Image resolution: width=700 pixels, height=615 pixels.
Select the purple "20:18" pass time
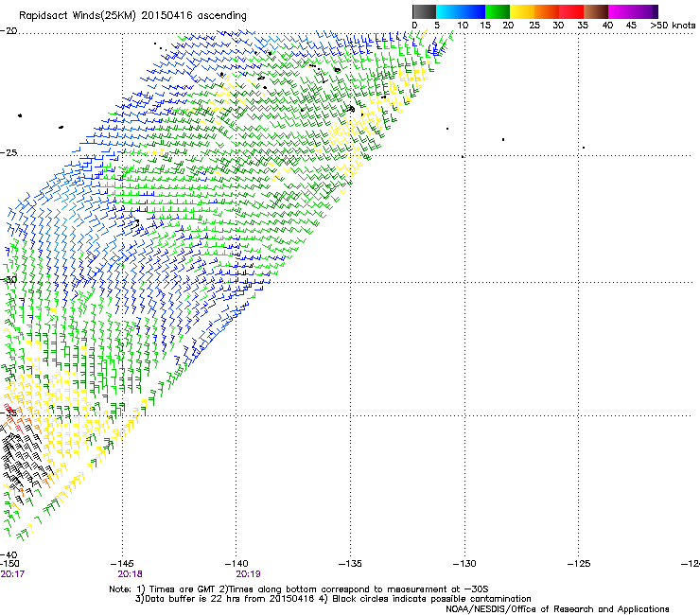[130, 574]
